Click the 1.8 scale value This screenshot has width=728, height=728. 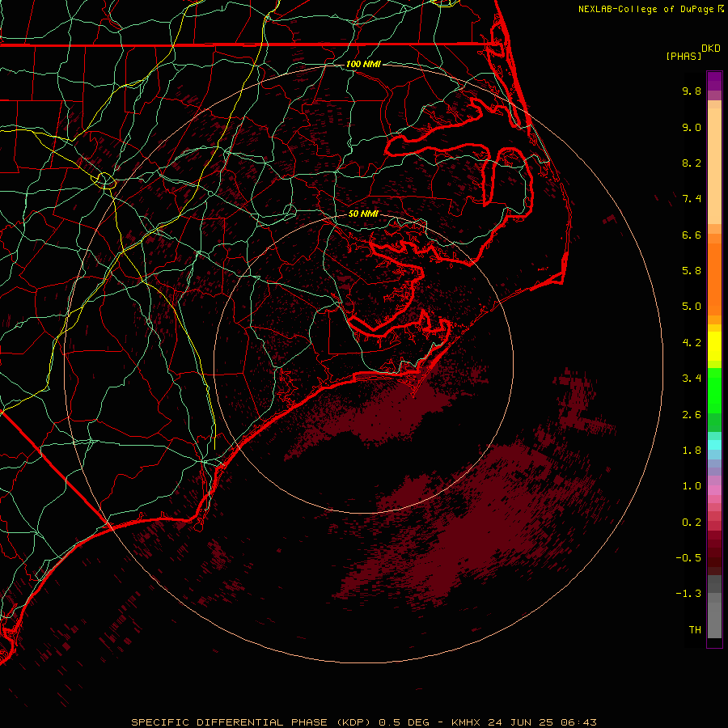pos(692,451)
